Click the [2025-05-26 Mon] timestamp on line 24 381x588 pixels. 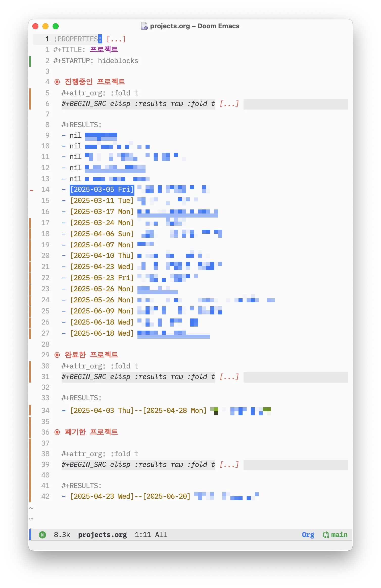pos(102,300)
